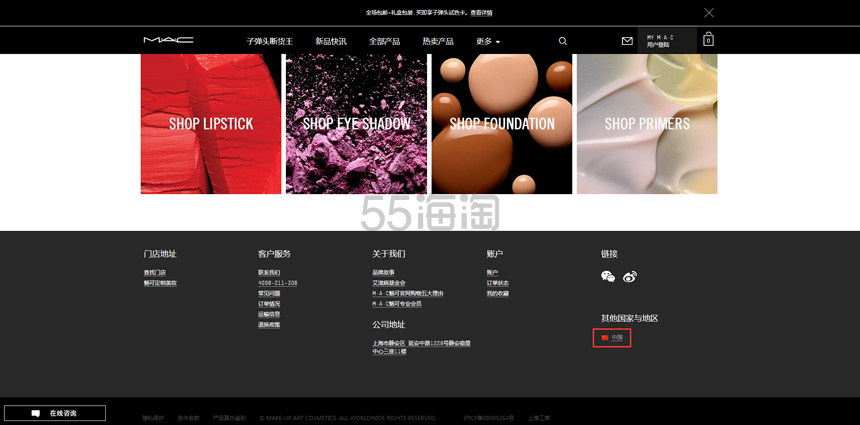Open 在线咨询 online chat button

pyautogui.click(x=55, y=413)
